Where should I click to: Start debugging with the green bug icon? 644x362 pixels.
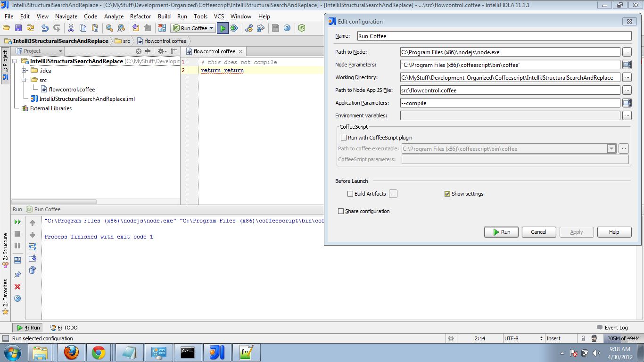coord(234,28)
